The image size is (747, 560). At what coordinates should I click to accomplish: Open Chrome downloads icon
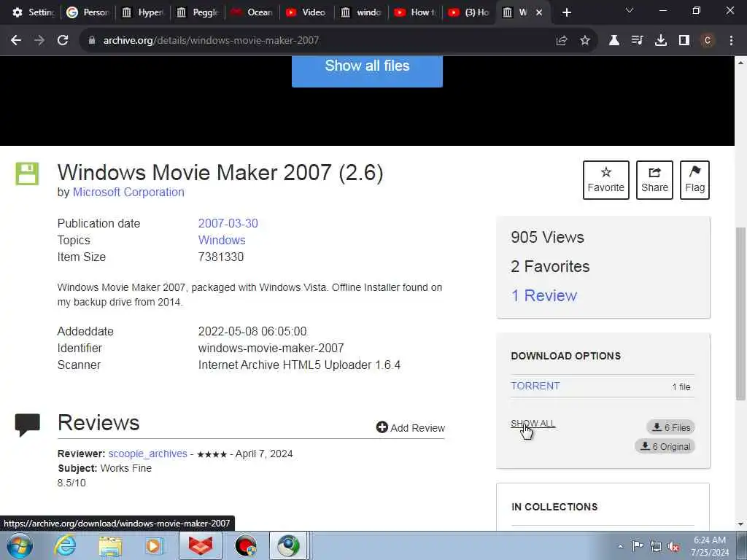coord(661,41)
